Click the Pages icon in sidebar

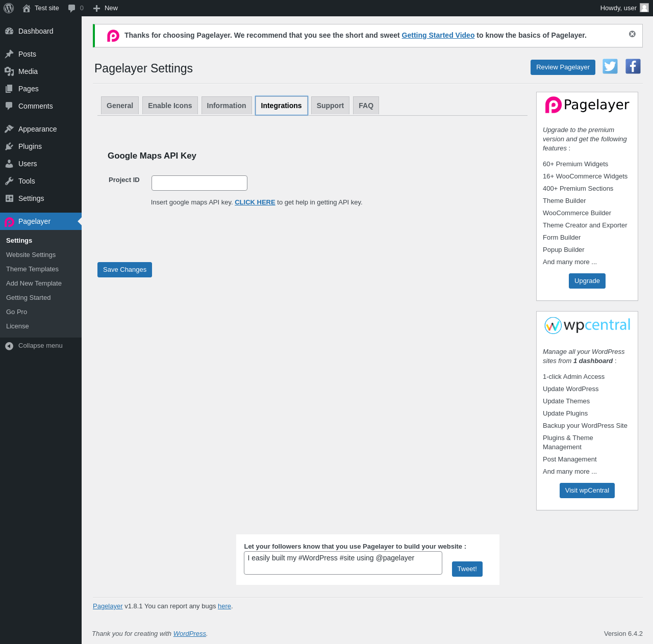[9, 89]
